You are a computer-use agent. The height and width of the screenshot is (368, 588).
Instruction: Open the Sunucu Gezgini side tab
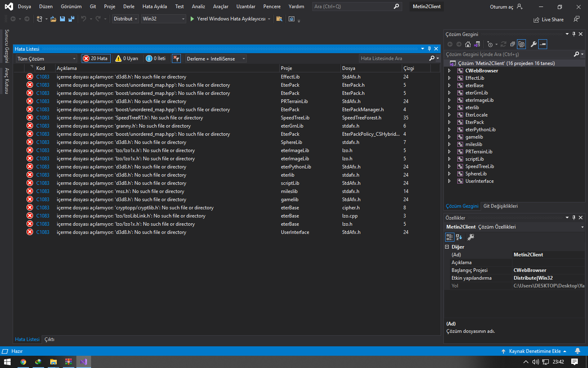(x=7, y=46)
